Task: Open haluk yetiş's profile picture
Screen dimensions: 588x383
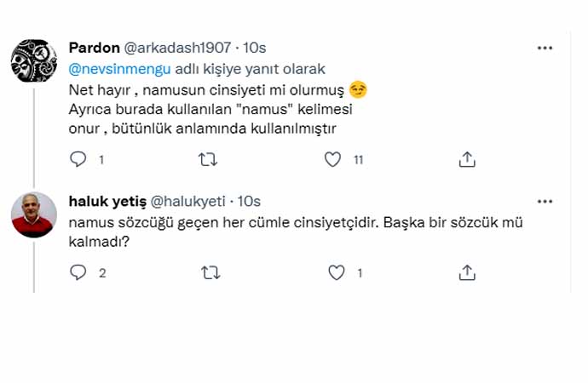Action: pos(33,213)
